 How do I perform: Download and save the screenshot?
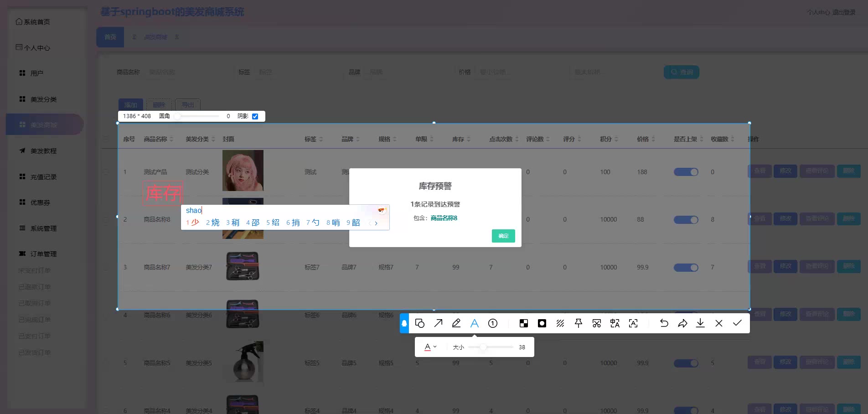pyautogui.click(x=701, y=323)
